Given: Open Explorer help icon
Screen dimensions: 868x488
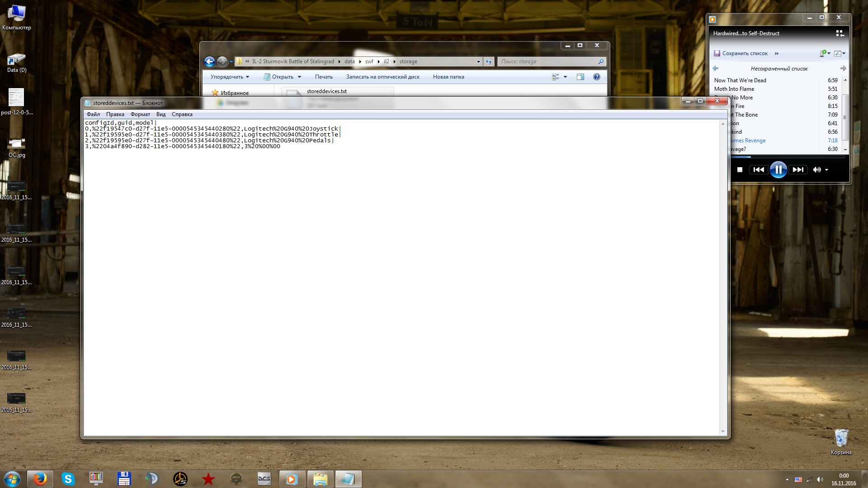Looking at the screenshot, I should (596, 77).
